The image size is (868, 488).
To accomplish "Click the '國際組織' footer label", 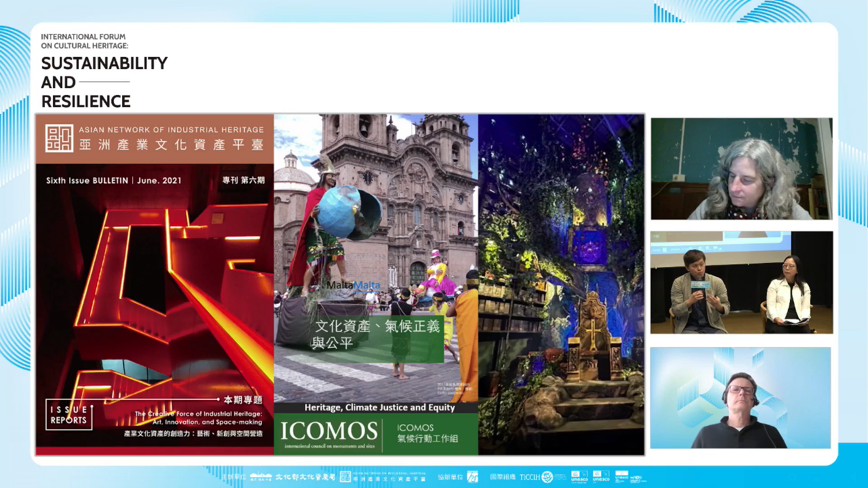I will tap(503, 477).
